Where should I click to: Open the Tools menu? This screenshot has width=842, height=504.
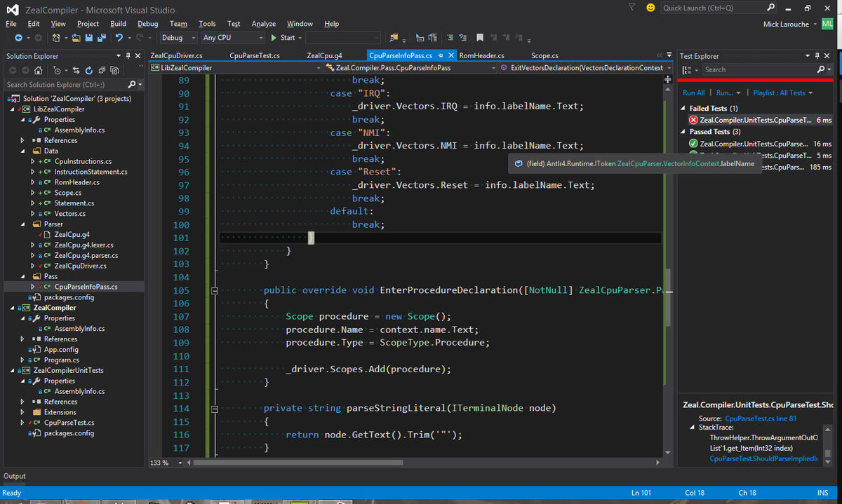click(207, 23)
